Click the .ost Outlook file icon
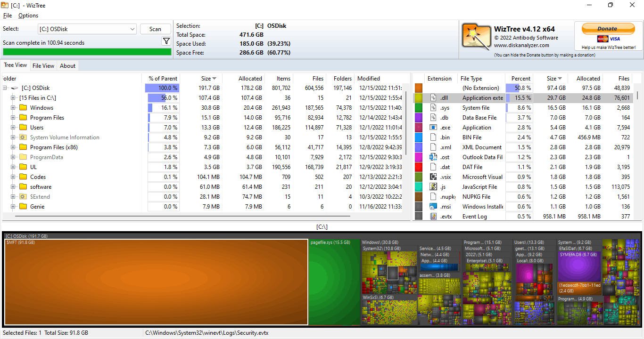The image size is (644, 339). [433, 157]
